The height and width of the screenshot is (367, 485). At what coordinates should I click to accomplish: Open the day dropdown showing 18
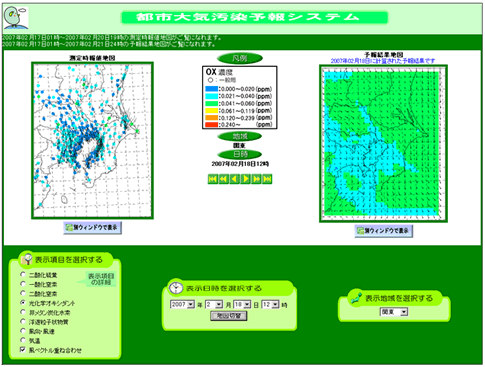(242, 305)
